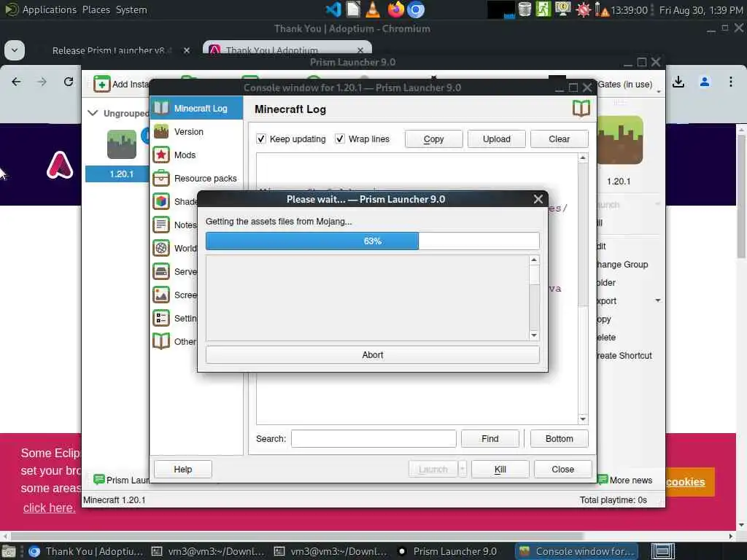Click the Servers icon in sidebar
The width and height of the screenshot is (747, 560).
tap(161, 271)
